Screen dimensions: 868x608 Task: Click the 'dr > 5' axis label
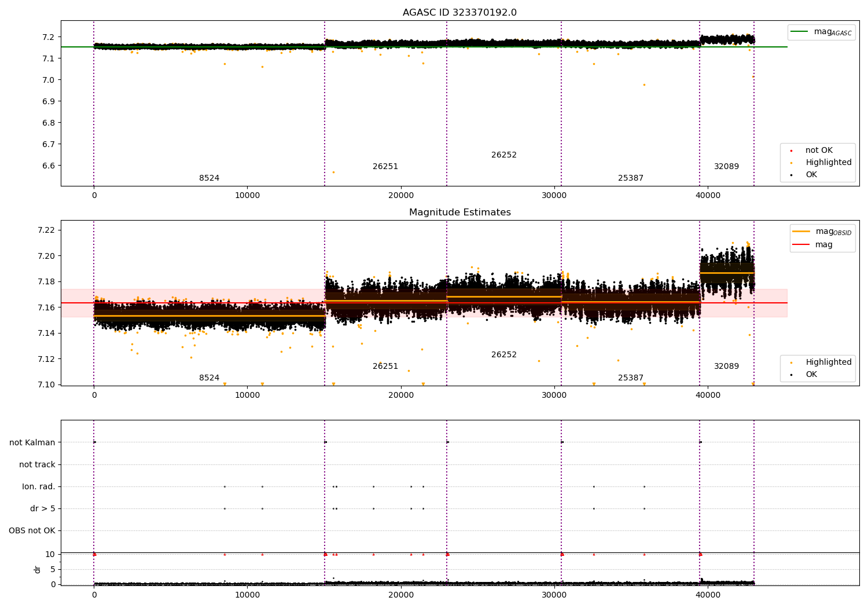[43, 508]
